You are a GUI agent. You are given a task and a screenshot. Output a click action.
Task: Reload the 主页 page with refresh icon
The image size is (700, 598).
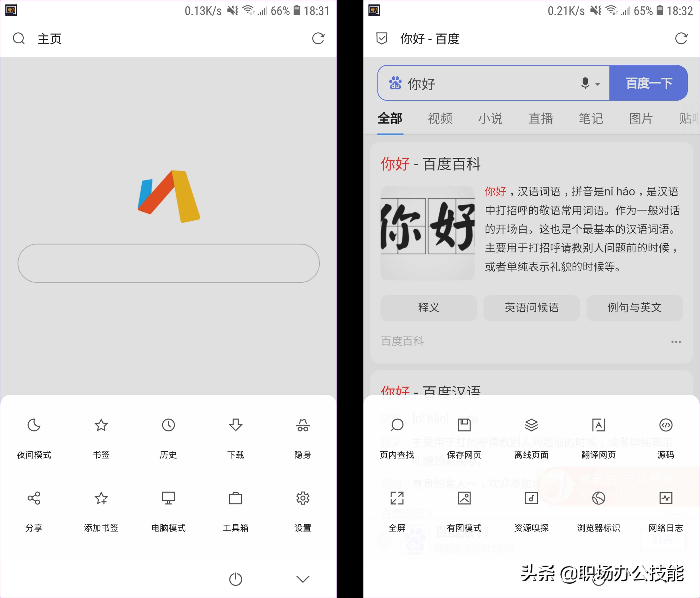(x=318, y=38)
